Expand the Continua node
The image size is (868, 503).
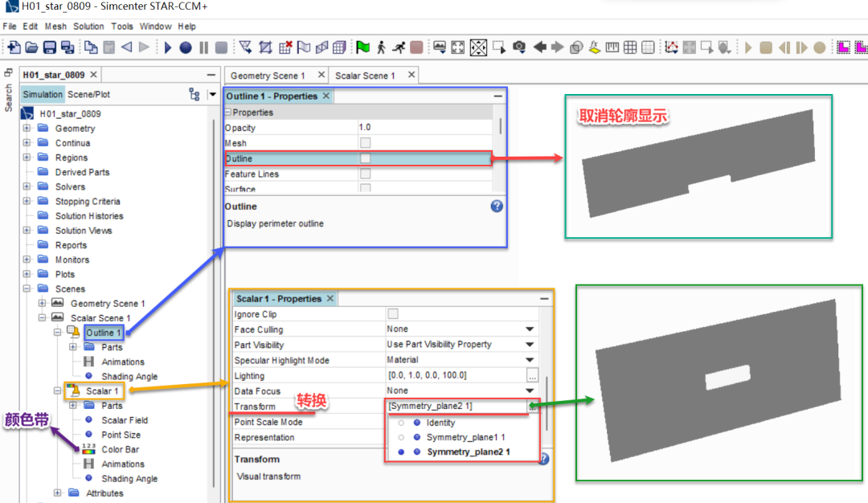tap(27, 143)
